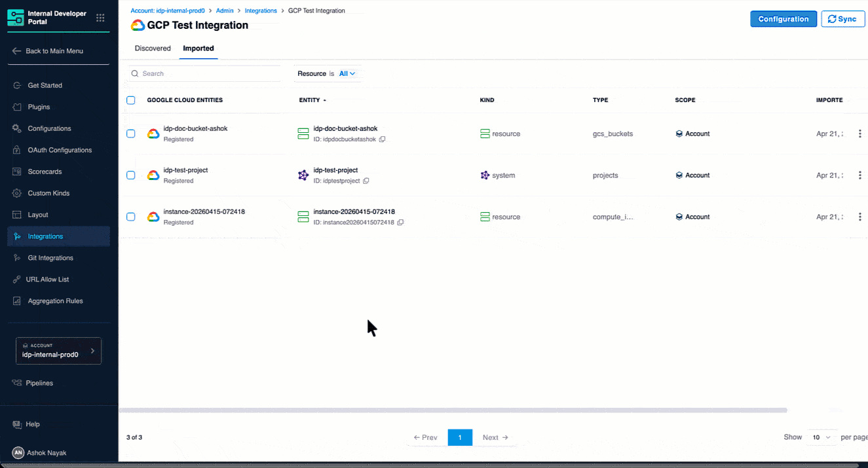This screenshot has width=868, height=468.
Task: Click the Configuration button
Action: [783, 19]
